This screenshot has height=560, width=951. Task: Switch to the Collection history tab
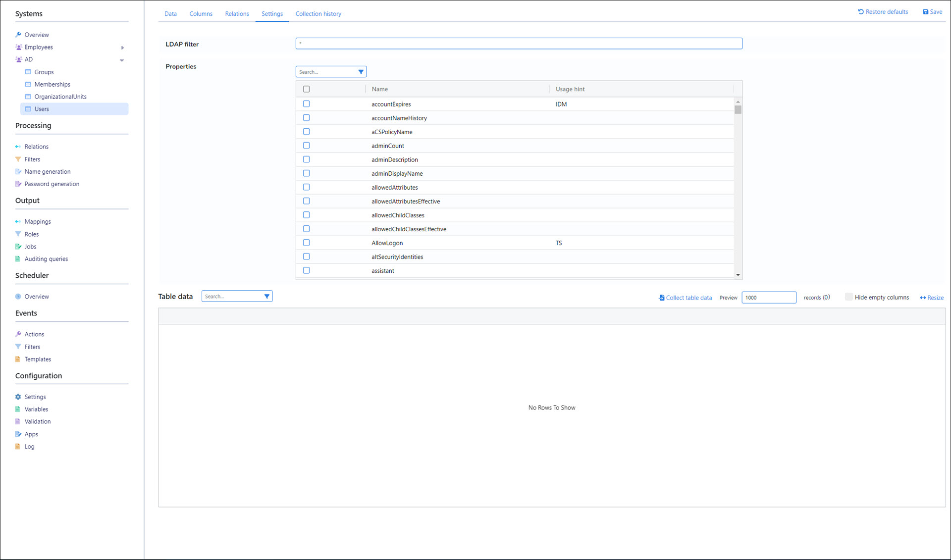point(318,14)
